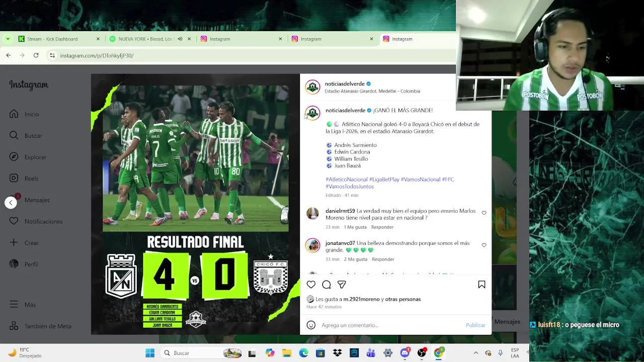Viewport: 644px width, 362px height.
Task: Close the Stream - Kick Dashboard tab
Action: click(98, 39)
